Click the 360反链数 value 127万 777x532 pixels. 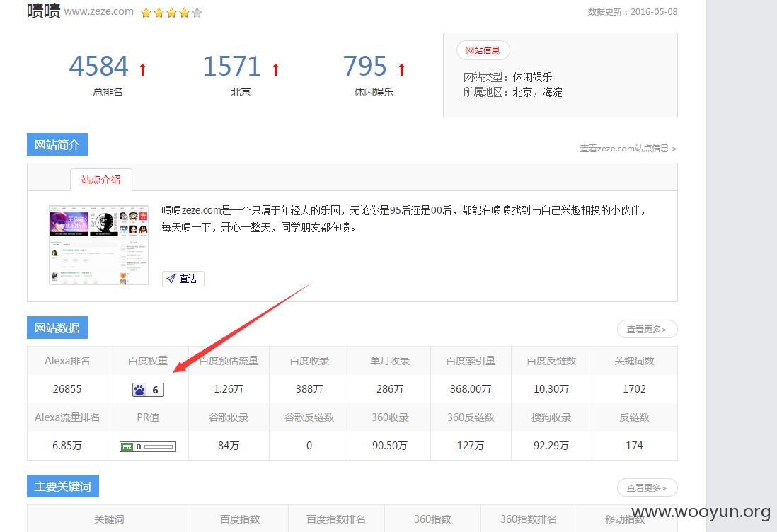coord(471,445)
